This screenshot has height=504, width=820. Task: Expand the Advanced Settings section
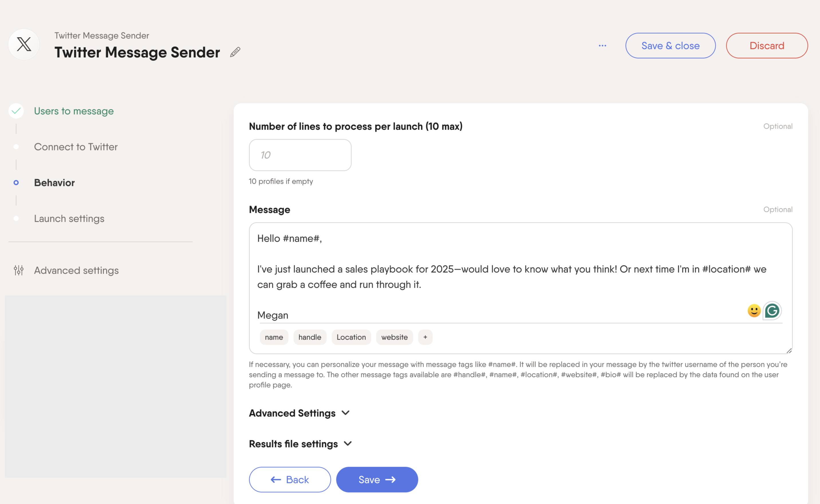299,413
